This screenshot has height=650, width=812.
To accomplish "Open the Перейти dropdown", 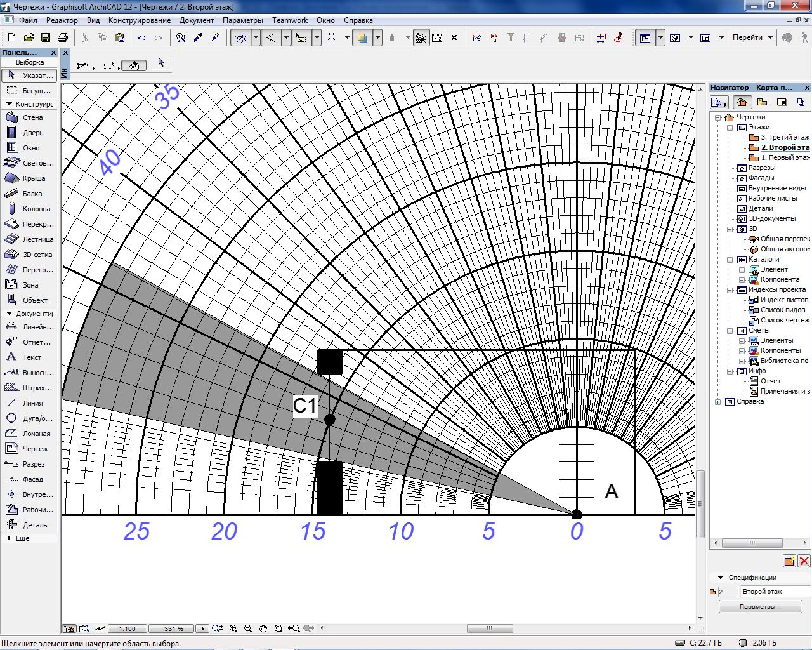I will (x=752, y=37).
